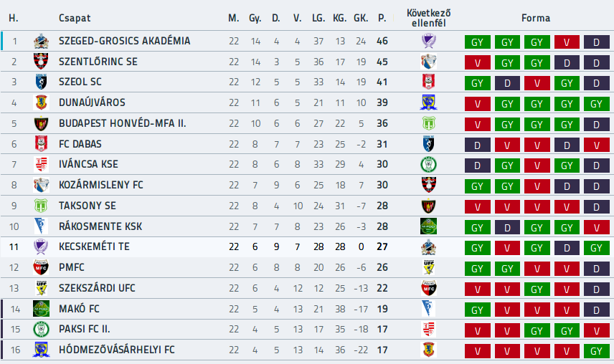
Task: Click the GK. goal difference header
Action: click(361, 18)
